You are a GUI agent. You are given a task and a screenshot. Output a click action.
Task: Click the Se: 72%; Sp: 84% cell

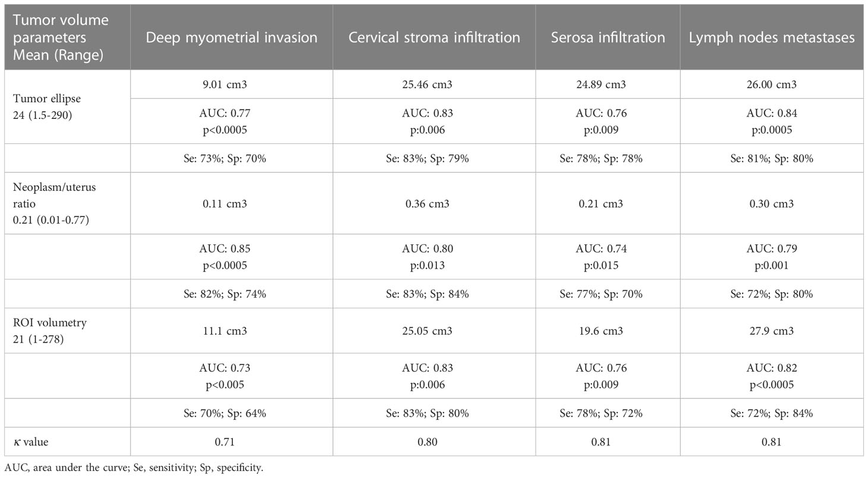[x=772, y=413]
